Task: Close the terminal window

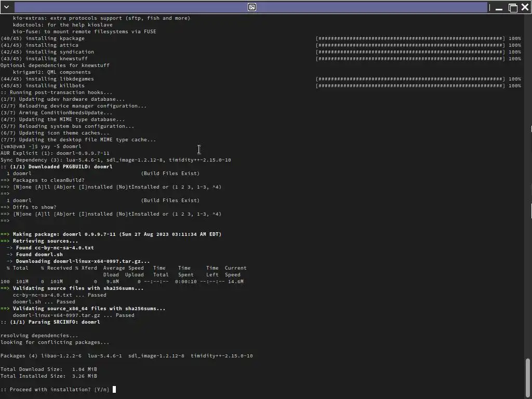Action: 525,7
